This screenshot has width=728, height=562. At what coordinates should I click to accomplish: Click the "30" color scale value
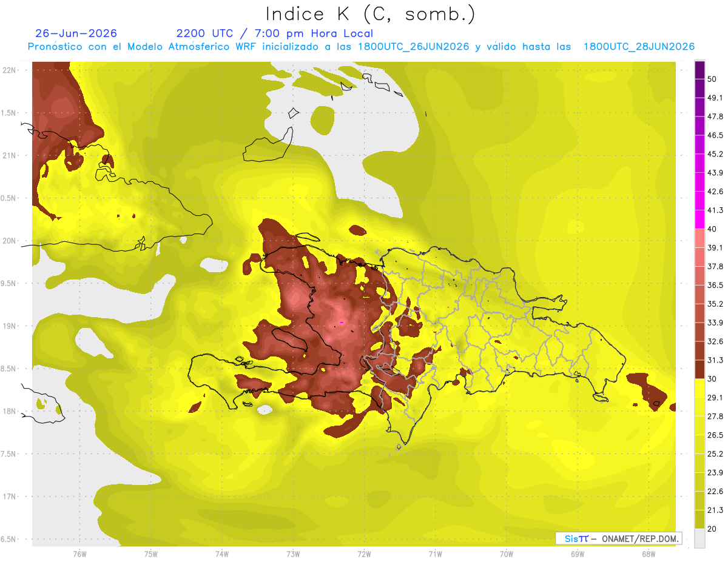coord(712,379)
